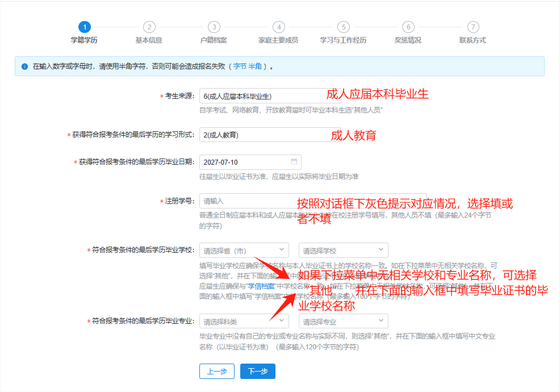
Task: Expand the 请选择学校 dropdown
Action: coord(344,251)
